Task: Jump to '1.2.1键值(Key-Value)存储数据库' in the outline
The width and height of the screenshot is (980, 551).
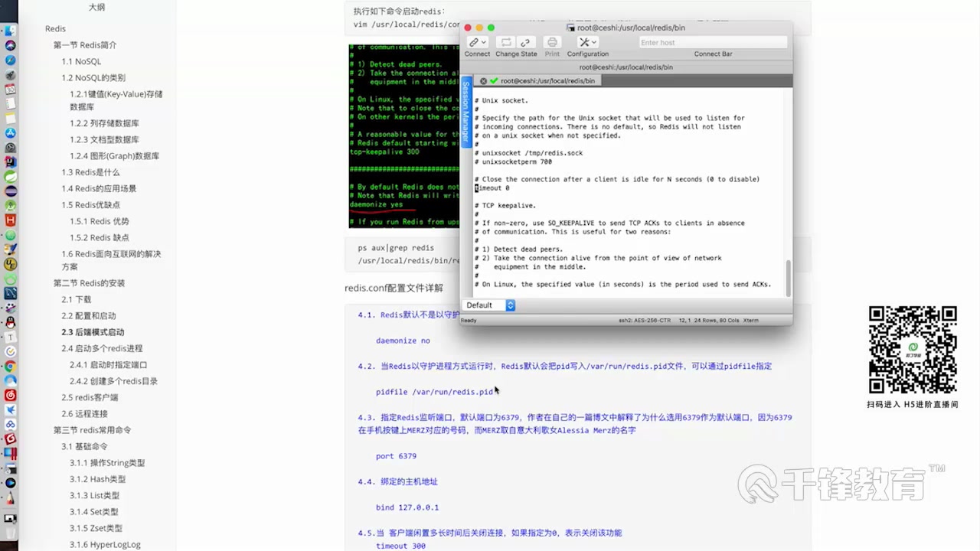Action: (x=116, y=101)
